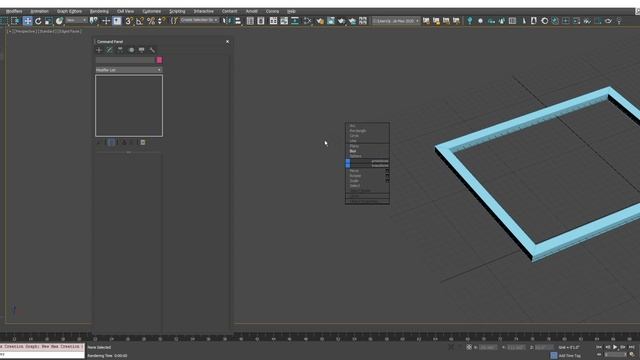This screenshot has height=360, width=640.
Task: Click Go to Start playback button
Action: pos(599,347)
